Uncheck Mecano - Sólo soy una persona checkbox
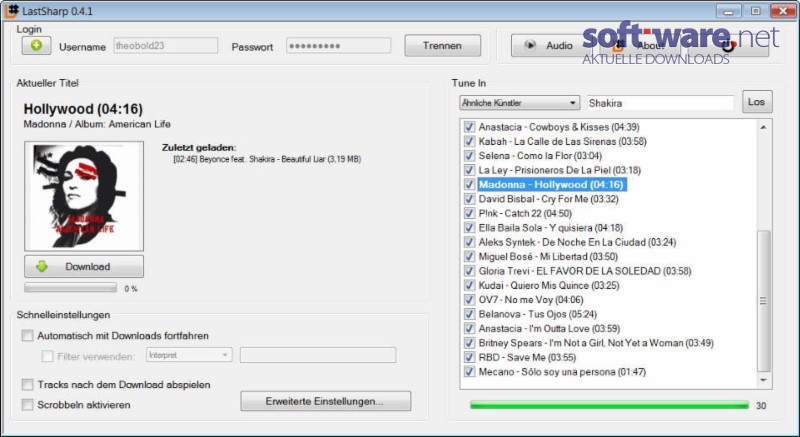800x437 pixels. [469, 372]
